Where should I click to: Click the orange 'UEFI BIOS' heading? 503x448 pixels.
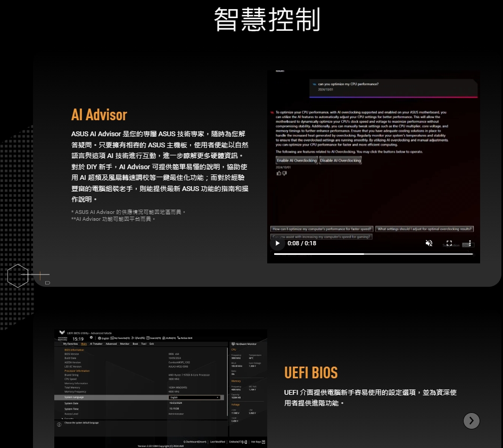coord(311,372)
